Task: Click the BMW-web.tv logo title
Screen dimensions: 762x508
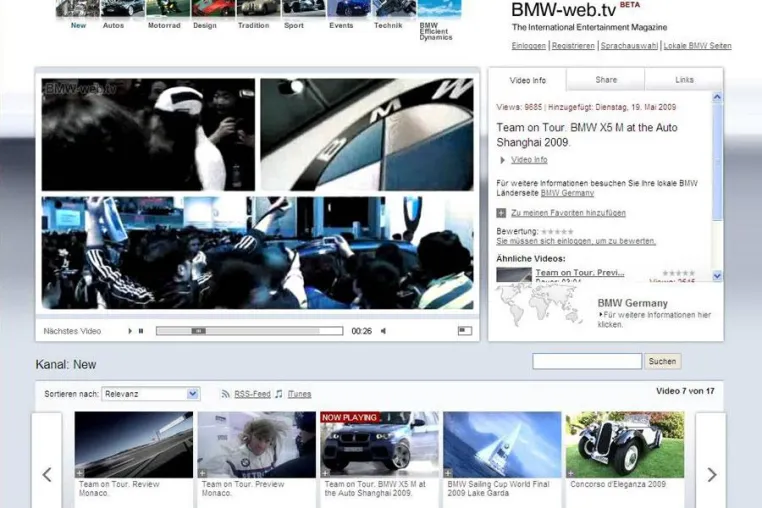Action: pos(564,10)
